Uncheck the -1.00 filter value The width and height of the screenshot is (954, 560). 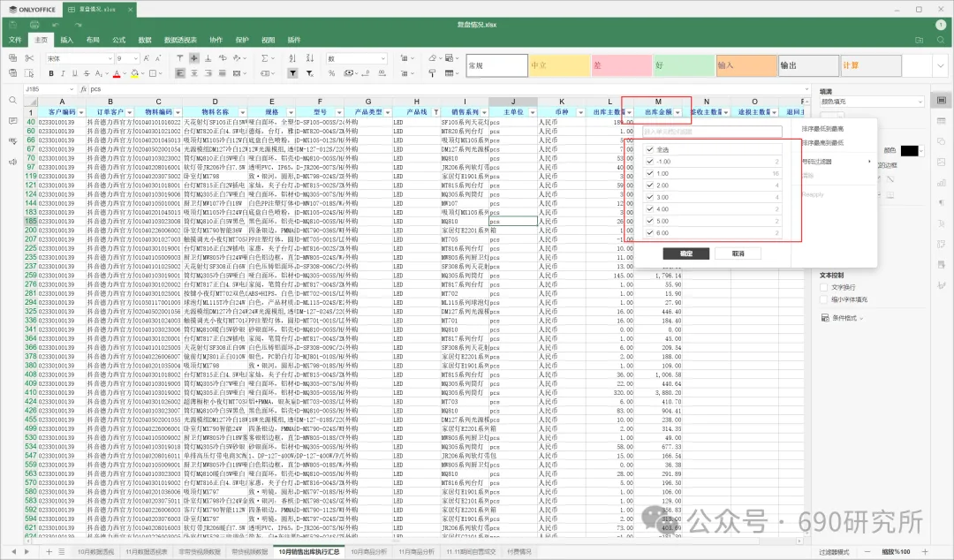tap(650, 162)
